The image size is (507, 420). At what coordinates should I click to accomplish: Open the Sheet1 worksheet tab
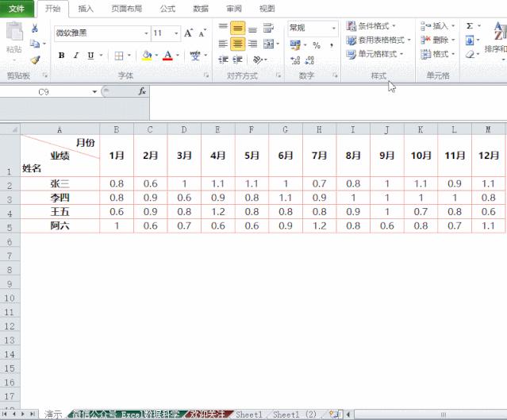pos(248,414)
